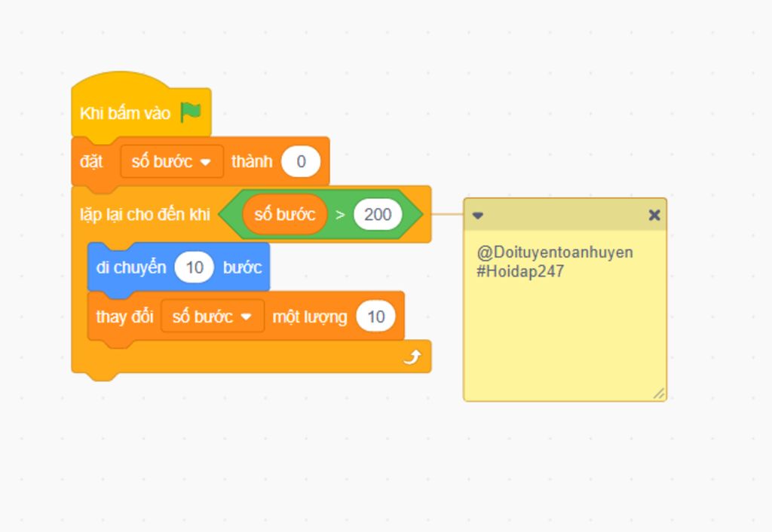The height and width of the screenshot is (532, 772).
Task: Click the 200 value in comparison block
Action: (378, 215)
